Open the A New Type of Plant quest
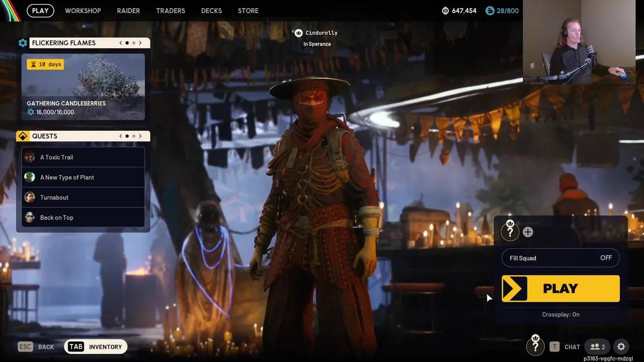 pyautogui.click(x=83, y=177)
